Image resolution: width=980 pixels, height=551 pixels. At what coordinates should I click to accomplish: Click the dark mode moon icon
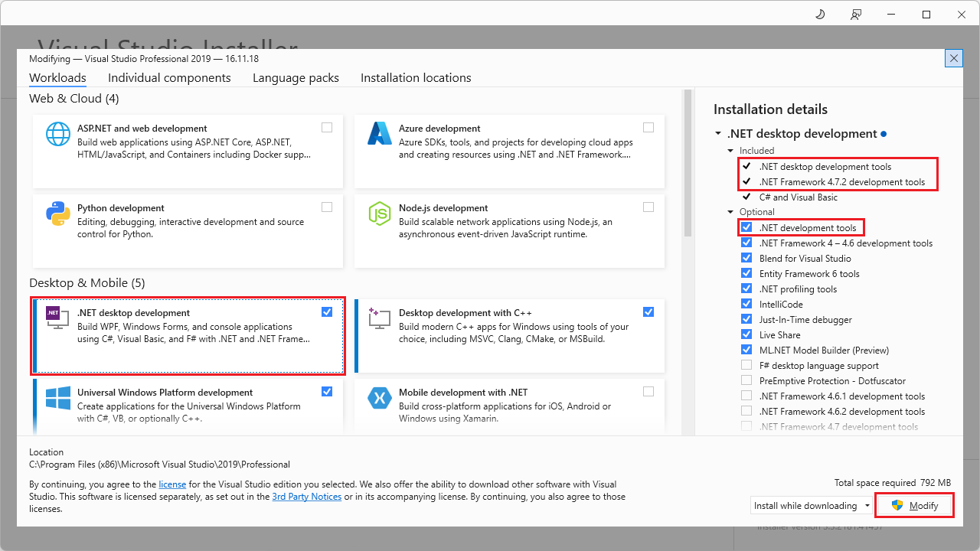pos(819,14)
